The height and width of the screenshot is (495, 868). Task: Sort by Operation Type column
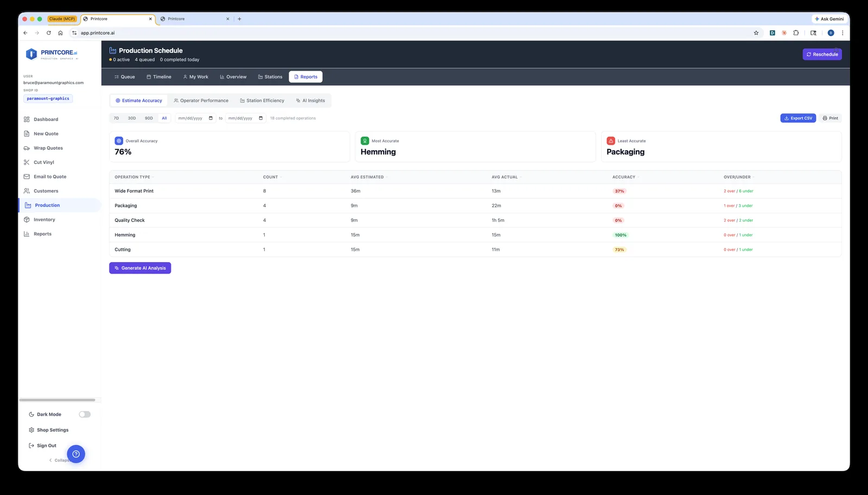coord(134,177)
